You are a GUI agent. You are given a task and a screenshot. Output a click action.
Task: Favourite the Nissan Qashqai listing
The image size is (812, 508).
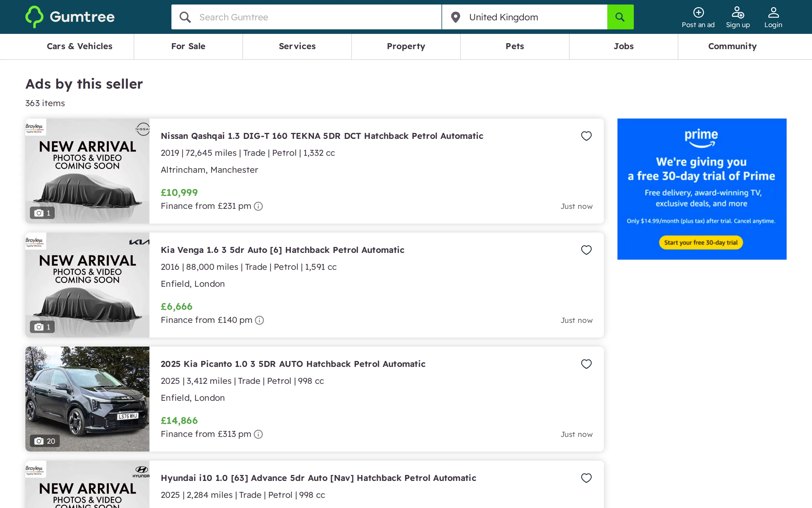(x=586, y=136)
